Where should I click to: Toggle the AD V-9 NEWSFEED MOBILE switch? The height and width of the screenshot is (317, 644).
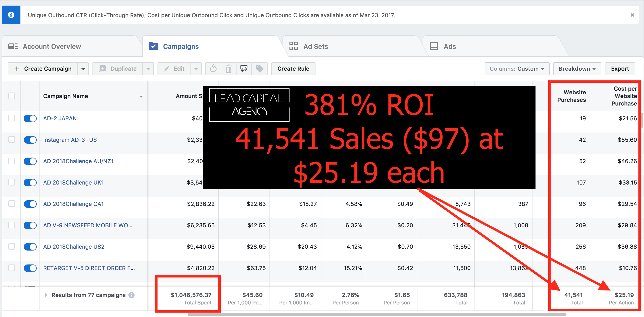coord(30,225)
